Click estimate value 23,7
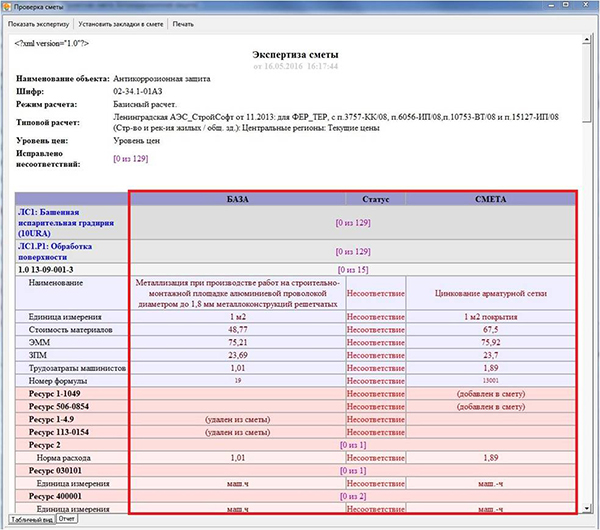Viewport: 600px width, 530px height. [491, 355]
